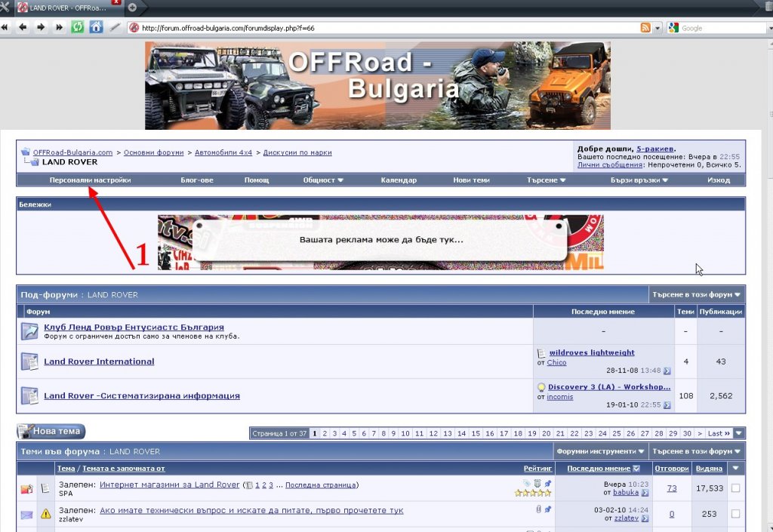Viewport: 773px width, 532px height.
Task: Reload the page with green refresh icon
Action: 78,27
